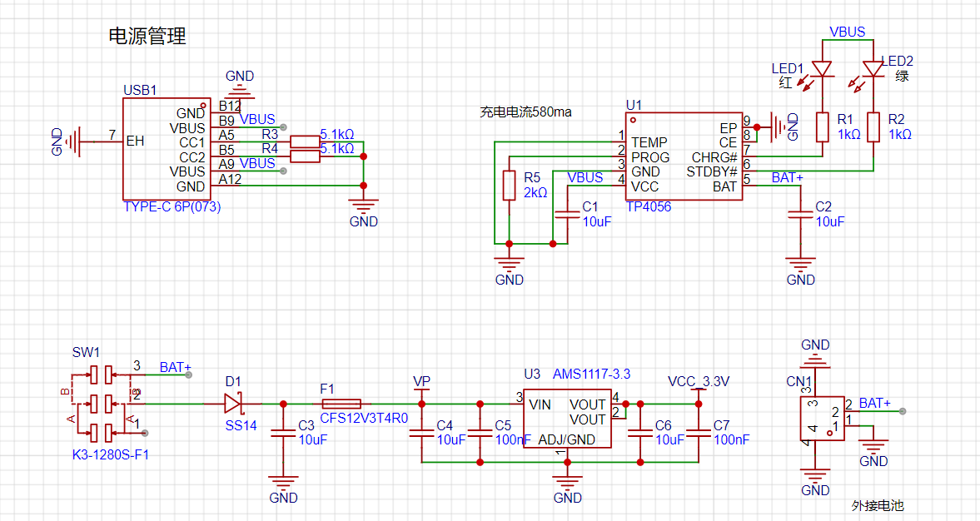Select the R4 resistor symbol on CC2 line
Screen dimensions: 980x521
point(305,156)
